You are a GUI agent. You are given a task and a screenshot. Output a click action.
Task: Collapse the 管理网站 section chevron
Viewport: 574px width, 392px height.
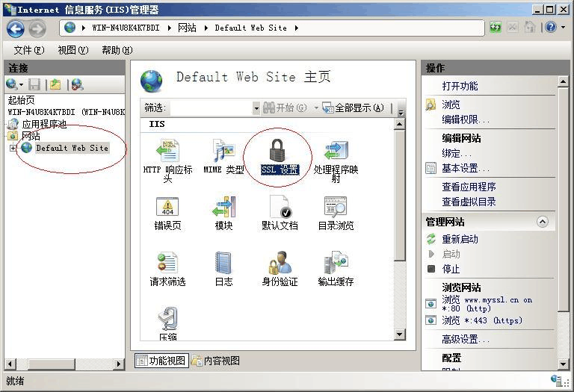pyautogui.click(x=543, y=222)
